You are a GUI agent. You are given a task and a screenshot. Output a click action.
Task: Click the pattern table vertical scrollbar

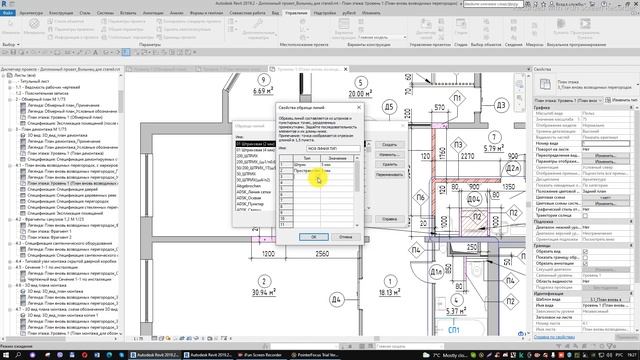(357, 191)
